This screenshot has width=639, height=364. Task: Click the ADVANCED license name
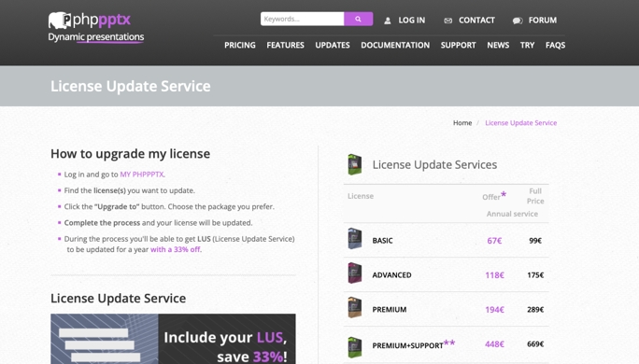(x=391, y=275)
